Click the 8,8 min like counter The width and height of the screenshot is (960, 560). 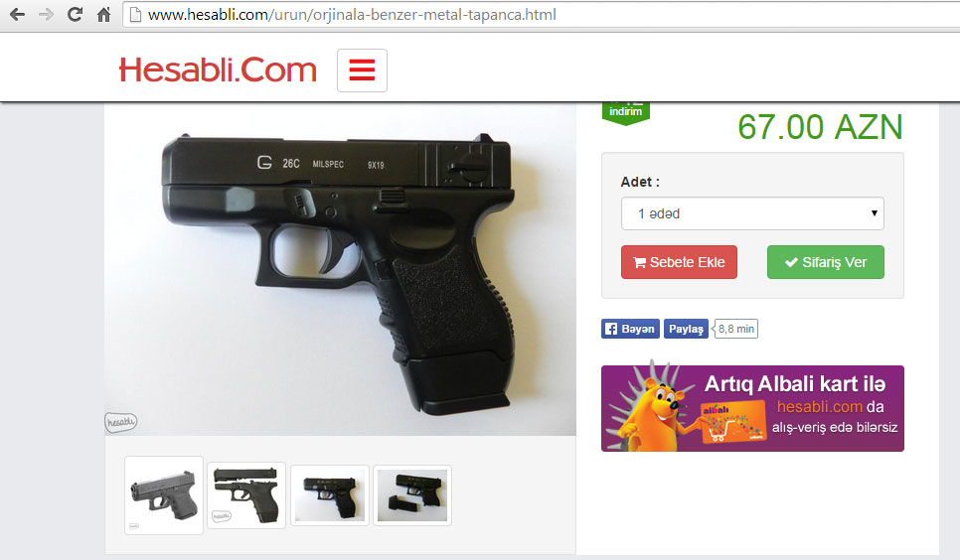tap(736, 329)
